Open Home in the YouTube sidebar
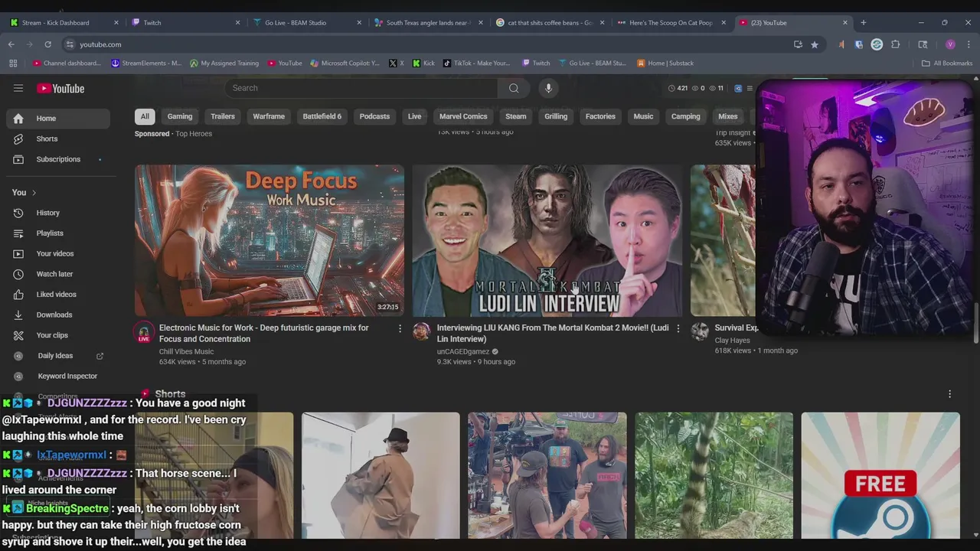Image resolution: width=980 pixels, height=551 pixels. click(58, 119)
